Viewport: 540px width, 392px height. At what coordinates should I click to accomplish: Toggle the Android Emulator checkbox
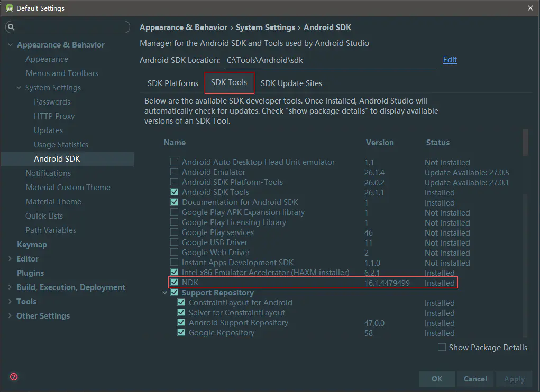pyautogui.click(x=174, y=172)
